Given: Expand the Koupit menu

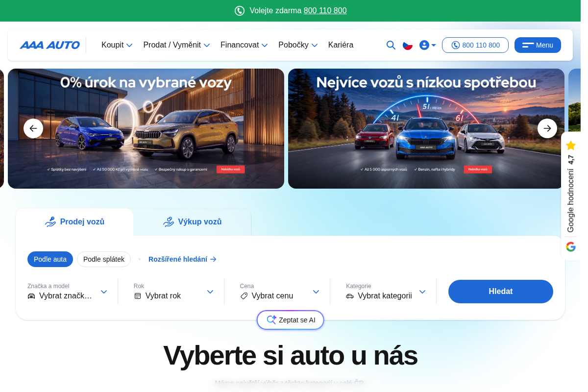Looking at the screenshot, I should (x=117, y=45).
